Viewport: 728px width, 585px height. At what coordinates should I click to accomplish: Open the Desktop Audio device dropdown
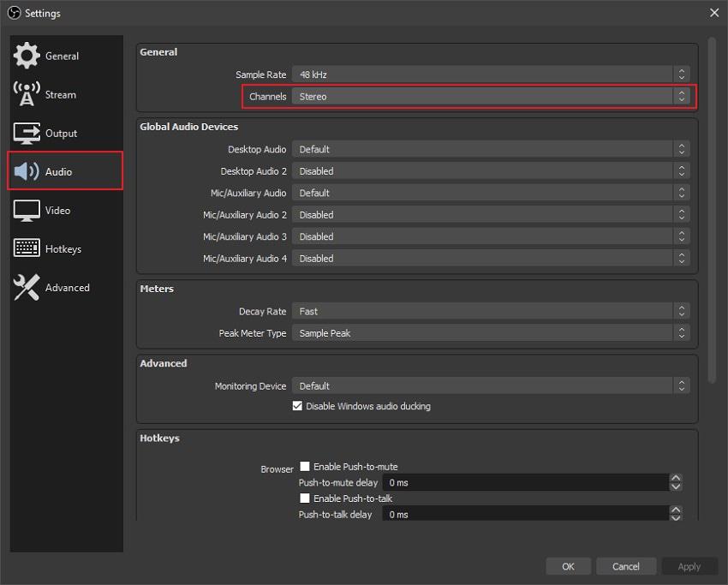click(491, 149)
